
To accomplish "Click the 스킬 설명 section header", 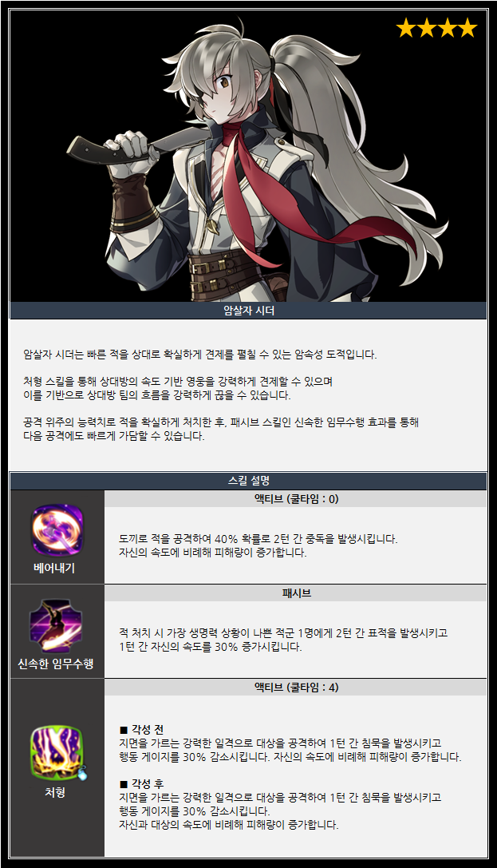I will [x=248, y=481].
